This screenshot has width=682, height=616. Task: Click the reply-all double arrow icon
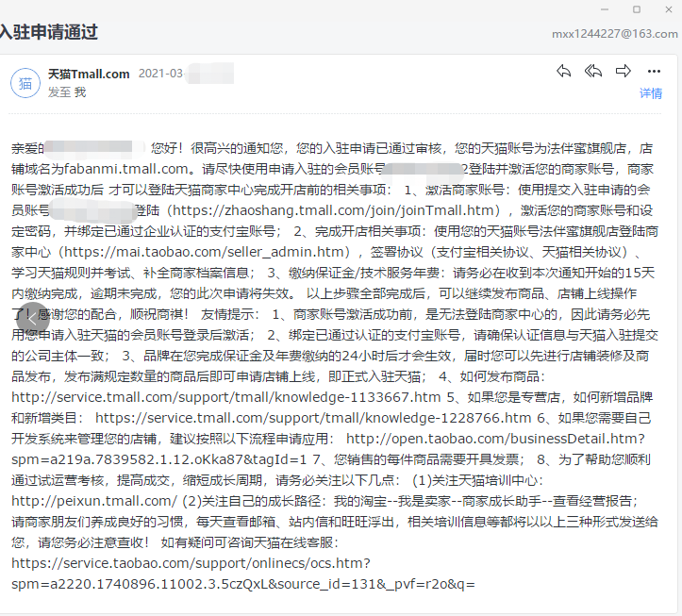[593, 71]
